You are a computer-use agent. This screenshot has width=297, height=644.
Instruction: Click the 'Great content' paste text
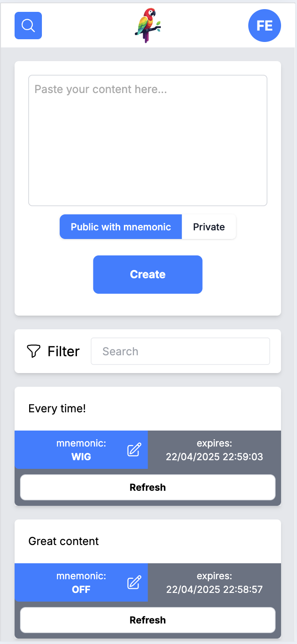pos(63,541)
